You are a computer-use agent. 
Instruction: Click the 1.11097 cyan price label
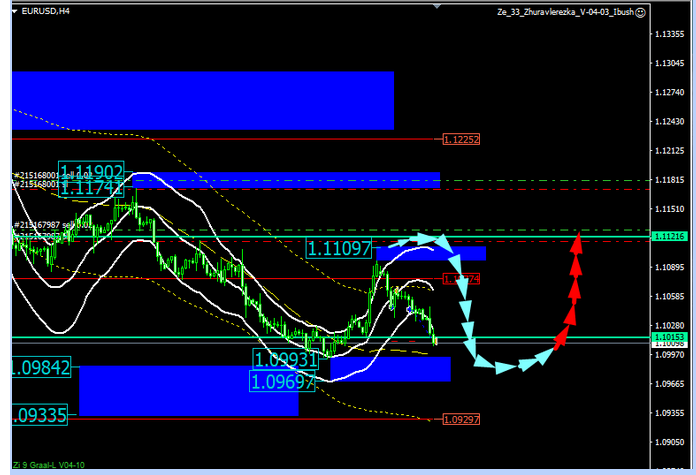pos(339,248)
